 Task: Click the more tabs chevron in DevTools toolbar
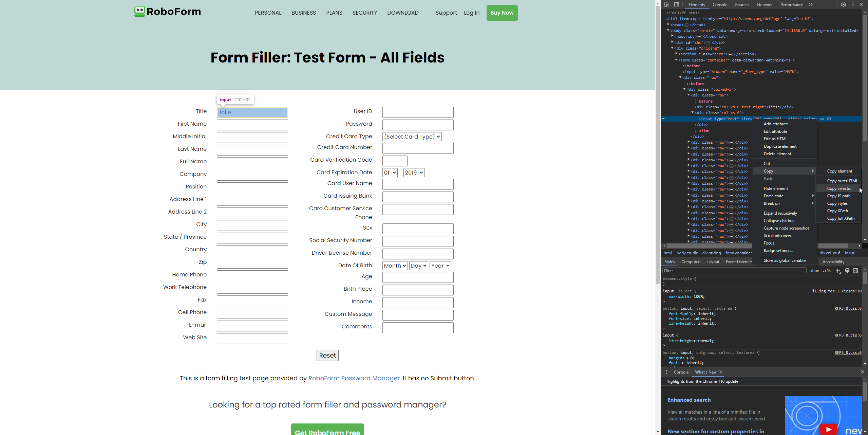click(x=811, y=4)
